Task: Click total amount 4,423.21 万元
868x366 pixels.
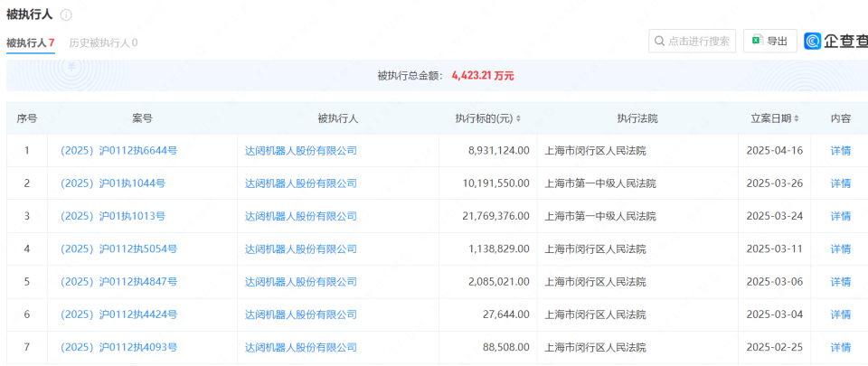Action: click(483, 76)
